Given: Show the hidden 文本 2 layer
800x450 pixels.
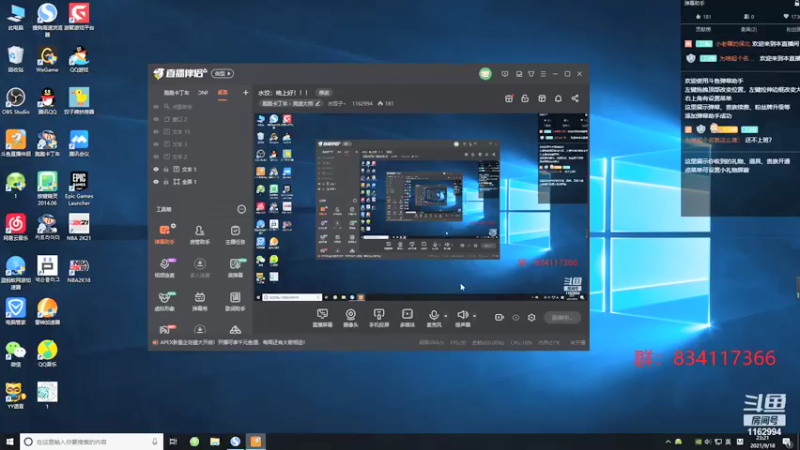Looking at the screenshot, I should [x=156, y=157].
